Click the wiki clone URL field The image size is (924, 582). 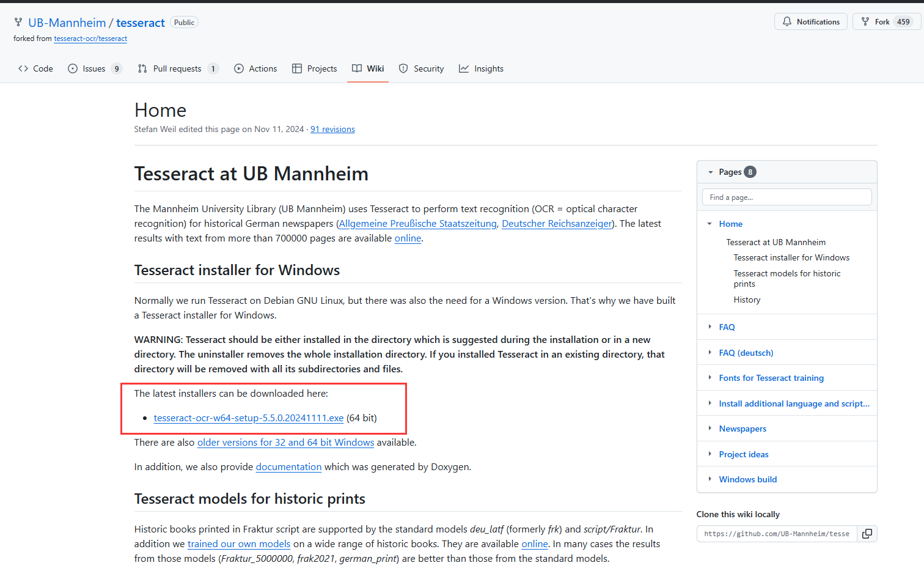[x=777, y=534]
